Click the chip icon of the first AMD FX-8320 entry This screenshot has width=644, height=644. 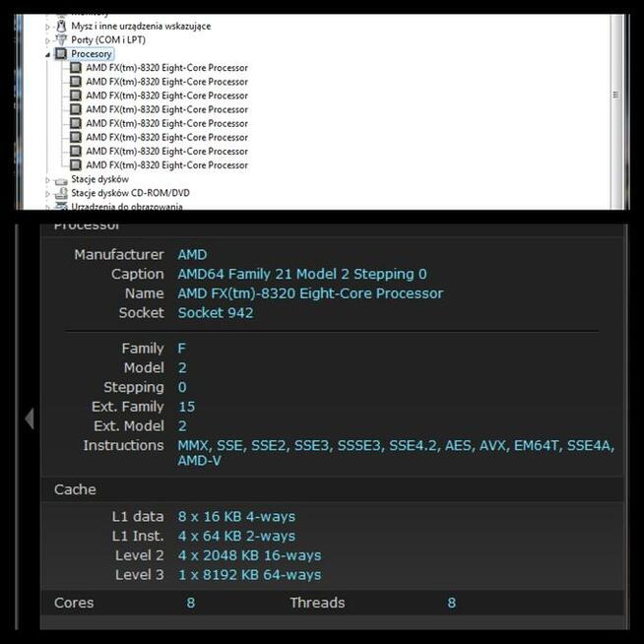coord(75,68)
